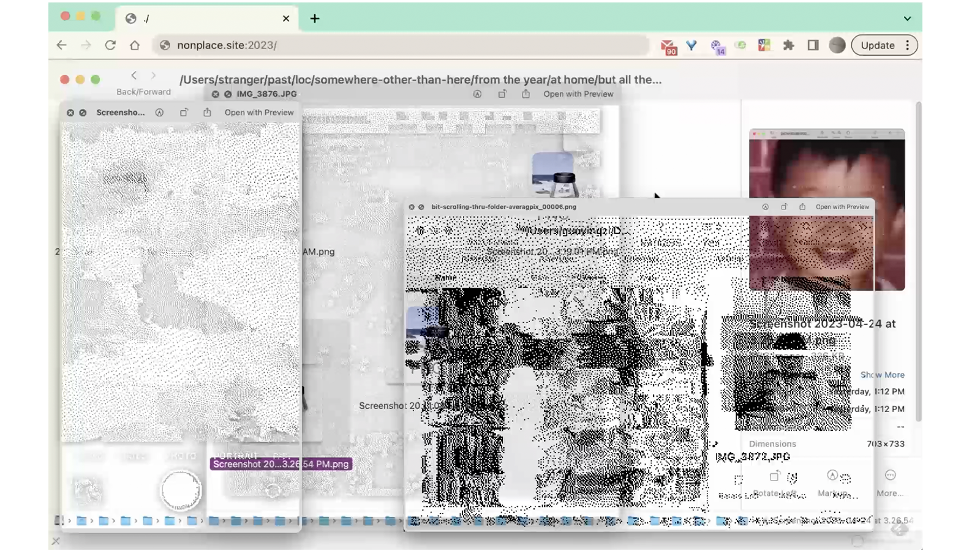Click the mail extension with 90 badge
980x551 pixels.
pos(668,46)
